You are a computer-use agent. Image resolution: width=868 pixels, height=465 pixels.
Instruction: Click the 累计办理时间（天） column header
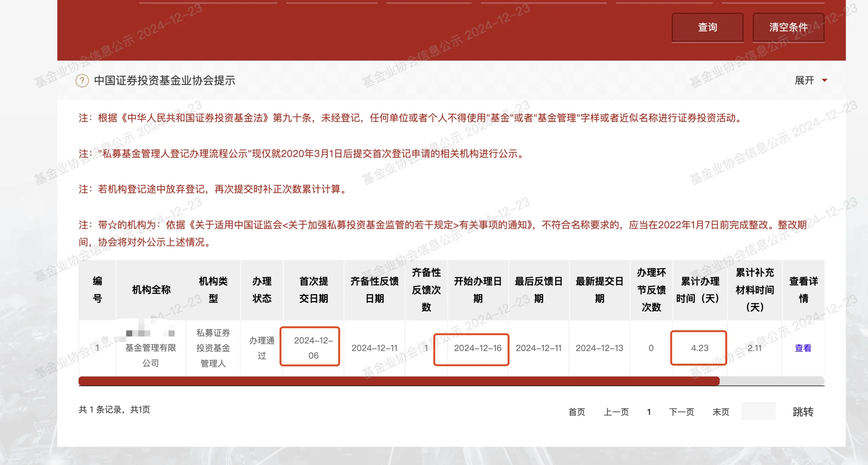click(700, 290)
